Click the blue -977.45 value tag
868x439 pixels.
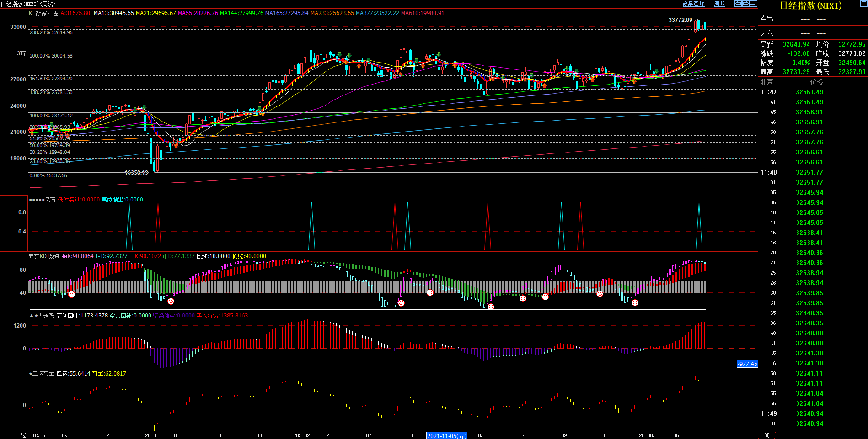point(747,364)
